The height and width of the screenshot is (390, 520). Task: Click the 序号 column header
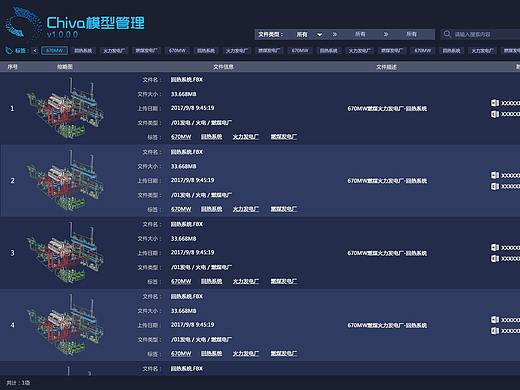(13, 67)
